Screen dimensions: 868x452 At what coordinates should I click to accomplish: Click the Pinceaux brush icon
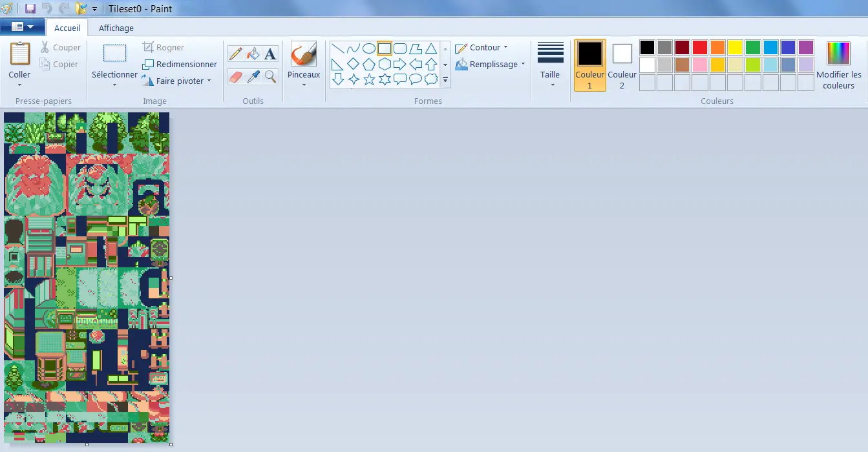coord(304,54)
